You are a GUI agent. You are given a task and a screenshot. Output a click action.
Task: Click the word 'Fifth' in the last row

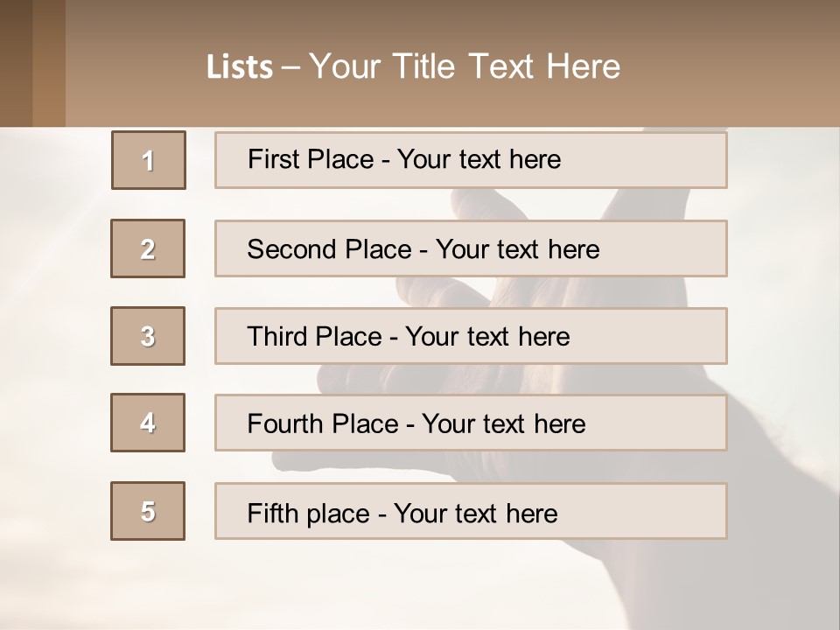click(x=272, y=513)
